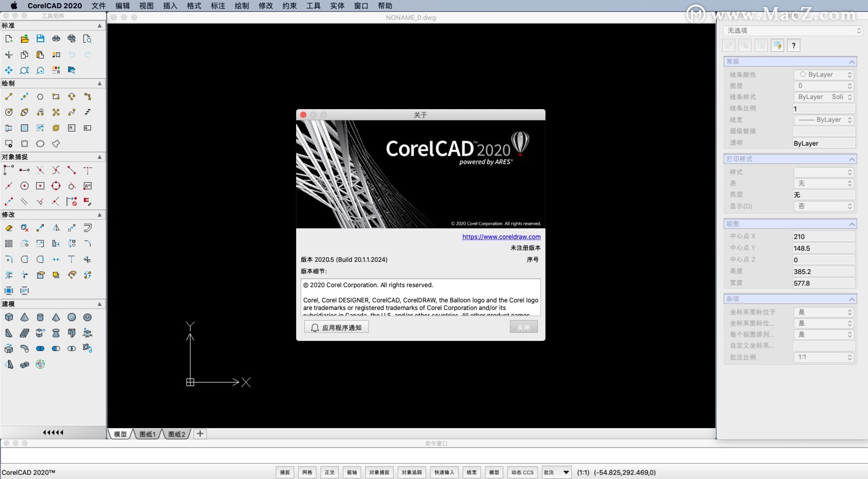Select the Eraser delete tool in 修改
Viewport: 868px width, 479px height.
tap(9, 228)
